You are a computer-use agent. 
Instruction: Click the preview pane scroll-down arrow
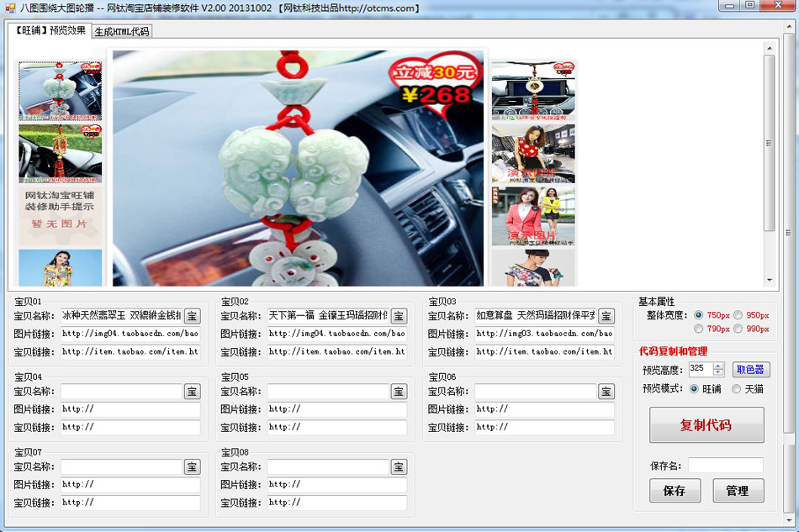(x=769, y=280)
